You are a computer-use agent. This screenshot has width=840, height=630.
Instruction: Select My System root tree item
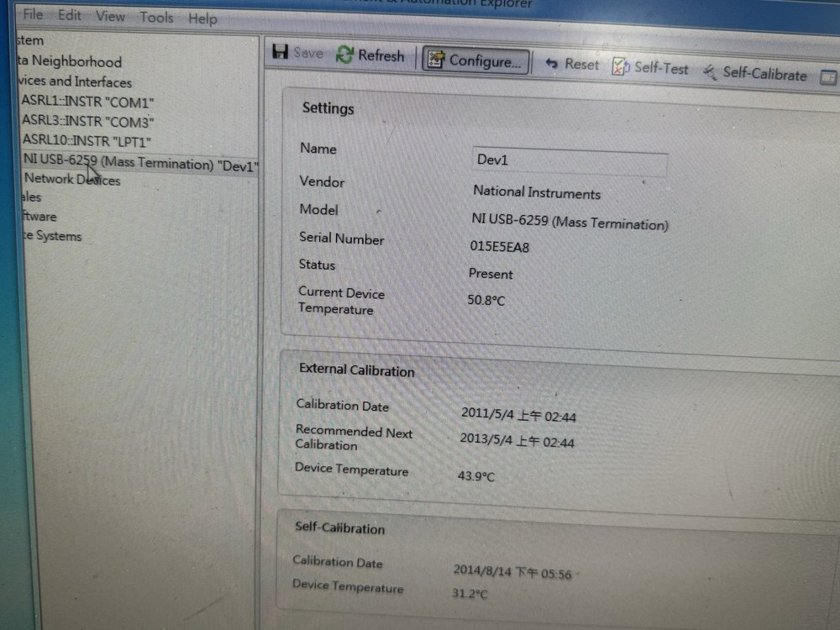[29, 40]
